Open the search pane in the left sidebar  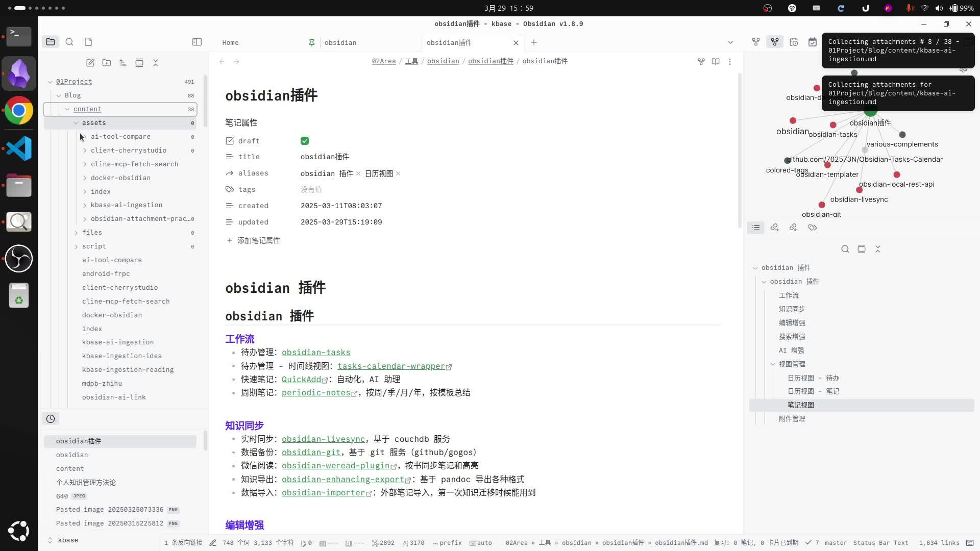coord(70,42)
